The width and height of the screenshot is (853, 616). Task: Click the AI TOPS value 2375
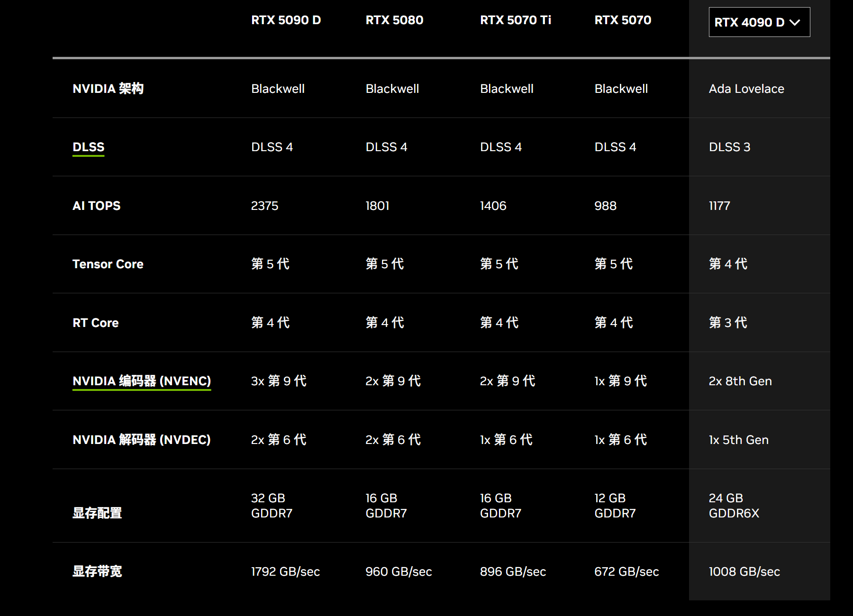tap(264, 206)
